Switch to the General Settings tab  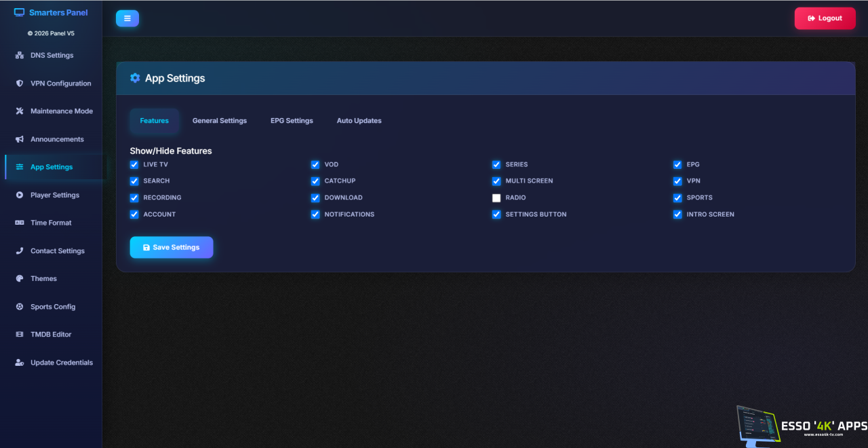point(220,121)
